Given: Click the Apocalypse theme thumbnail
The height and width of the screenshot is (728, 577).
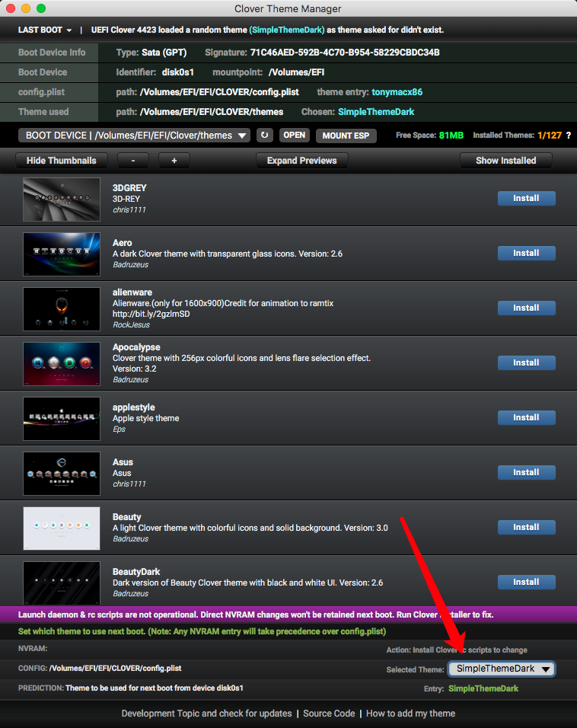Looking at the screenshot, I should click(62, 364).
